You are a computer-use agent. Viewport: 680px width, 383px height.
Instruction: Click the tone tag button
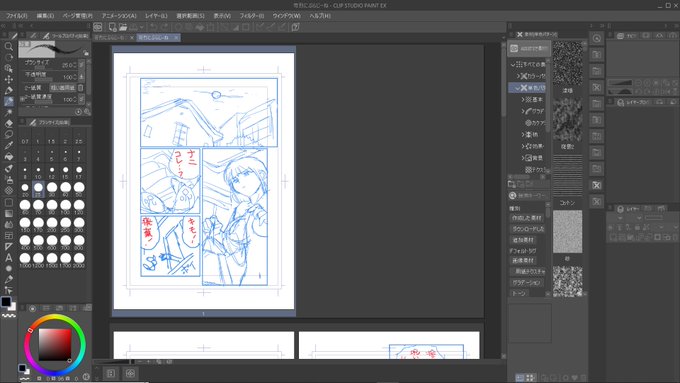point(519,293)
